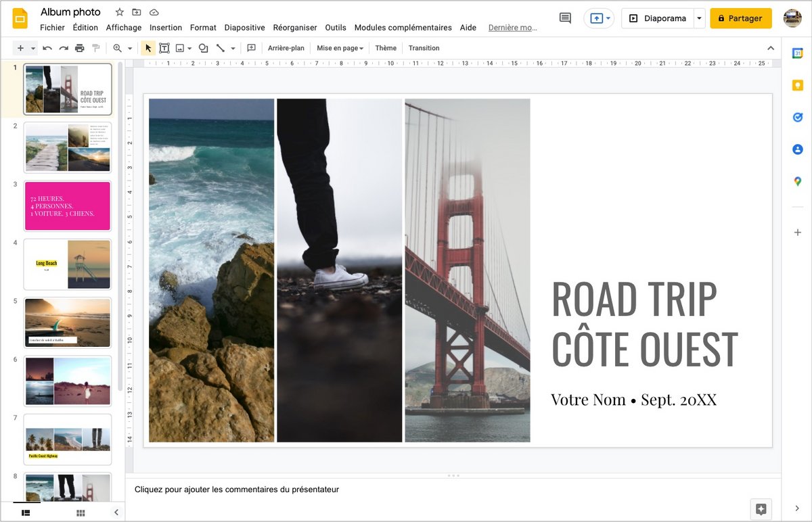Open the move to folder icon
Image resolution: width=812 pixels, height=522 pixels.
tap(137, 12)
